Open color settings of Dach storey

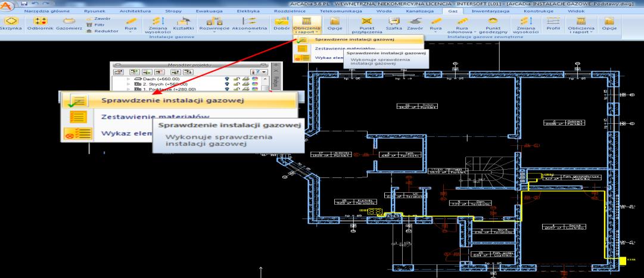point(254,79)
